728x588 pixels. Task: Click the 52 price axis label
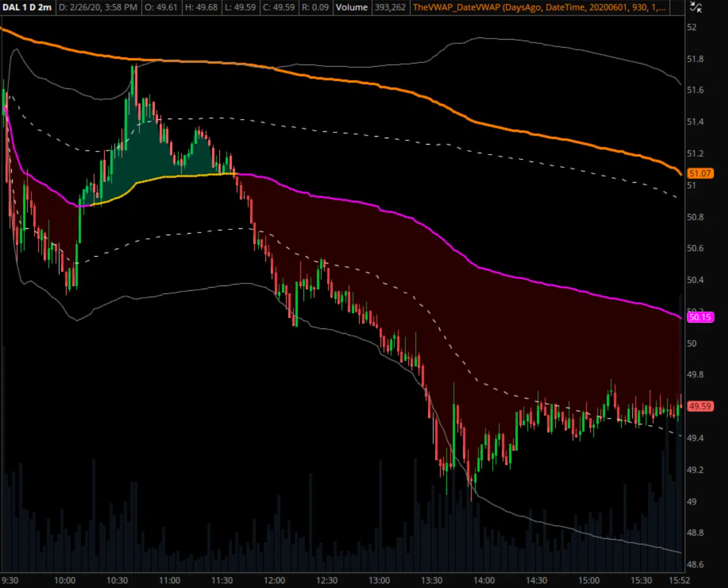coord(691,27)
